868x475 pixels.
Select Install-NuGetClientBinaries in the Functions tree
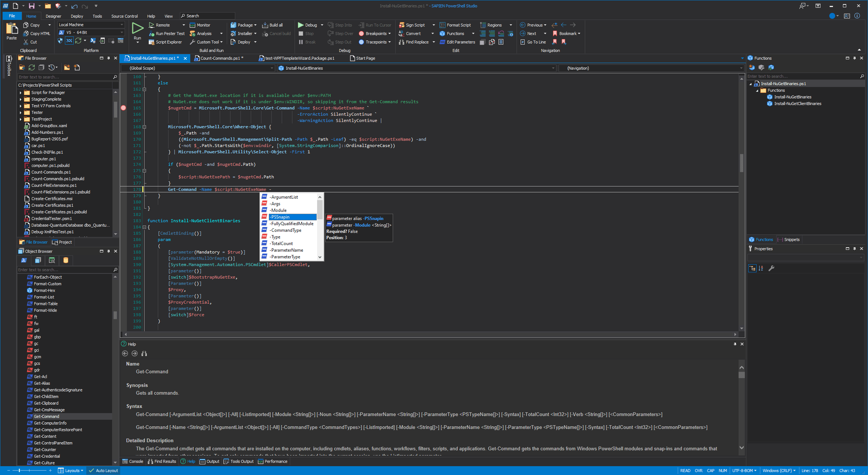(x=798, y=104)
